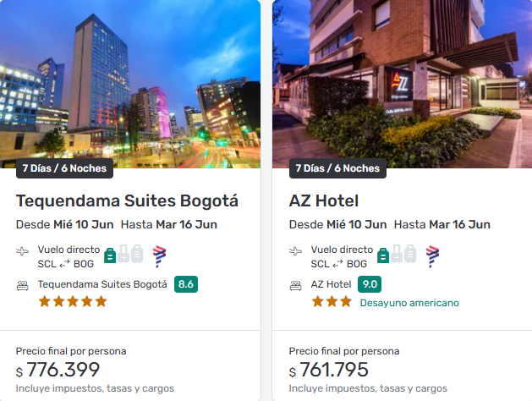The width and height of the screenshot is (532, 401).
Task: Click the airplane icon in AZ Hotel card
Action: click(296, 251)
